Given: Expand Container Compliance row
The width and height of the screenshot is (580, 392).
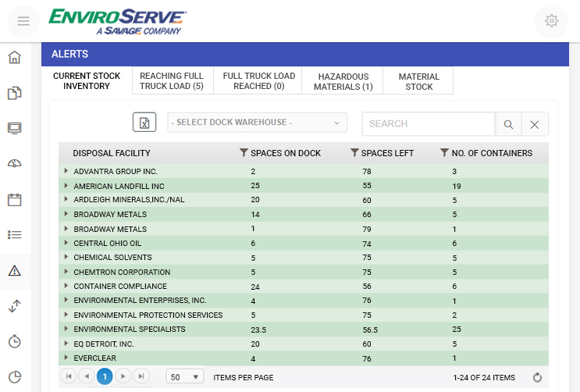Looking at the screenshot, I should click(x=66, y=286).
